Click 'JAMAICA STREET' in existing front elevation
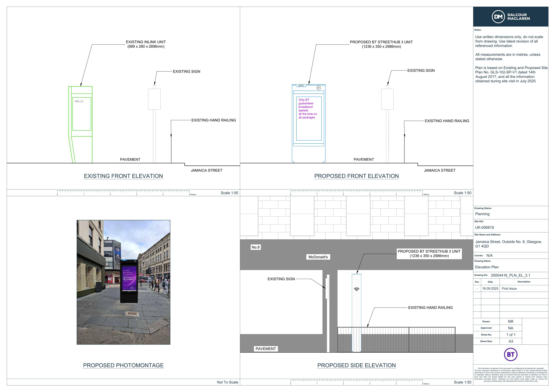The width and height of the screenshot is (555, 392). pyautogui.click(x=206, y=171)
